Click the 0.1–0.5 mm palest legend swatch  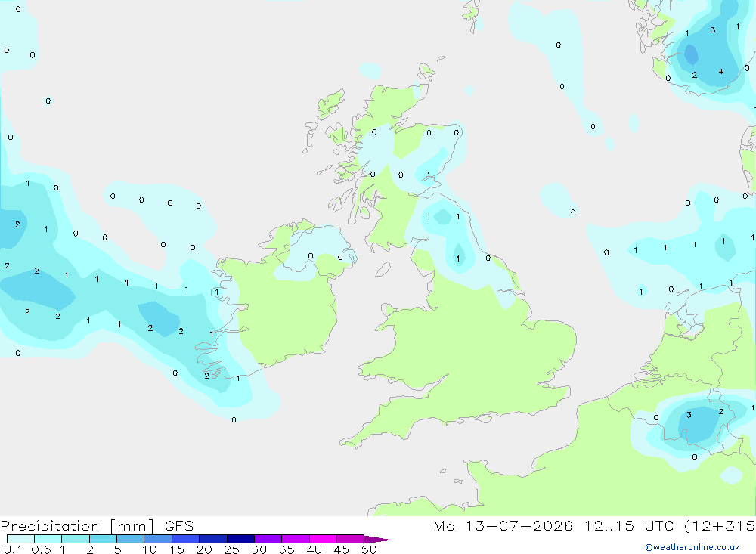(x=20, y=539)
